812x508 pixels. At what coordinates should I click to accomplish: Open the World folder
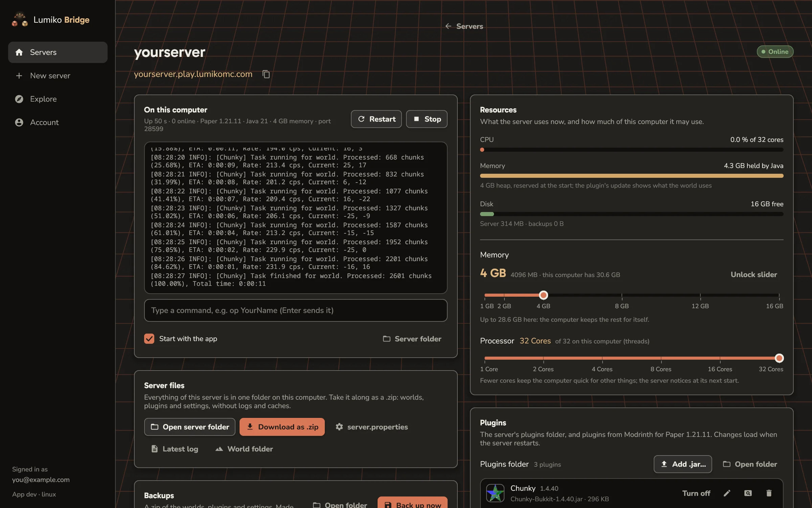(244, 449)
